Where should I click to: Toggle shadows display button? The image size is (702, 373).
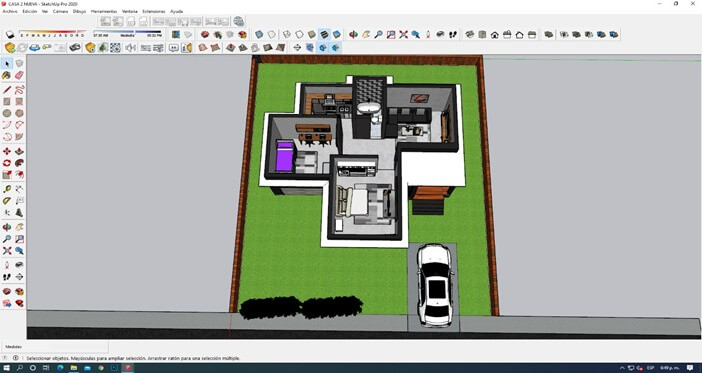click(10, 34)
